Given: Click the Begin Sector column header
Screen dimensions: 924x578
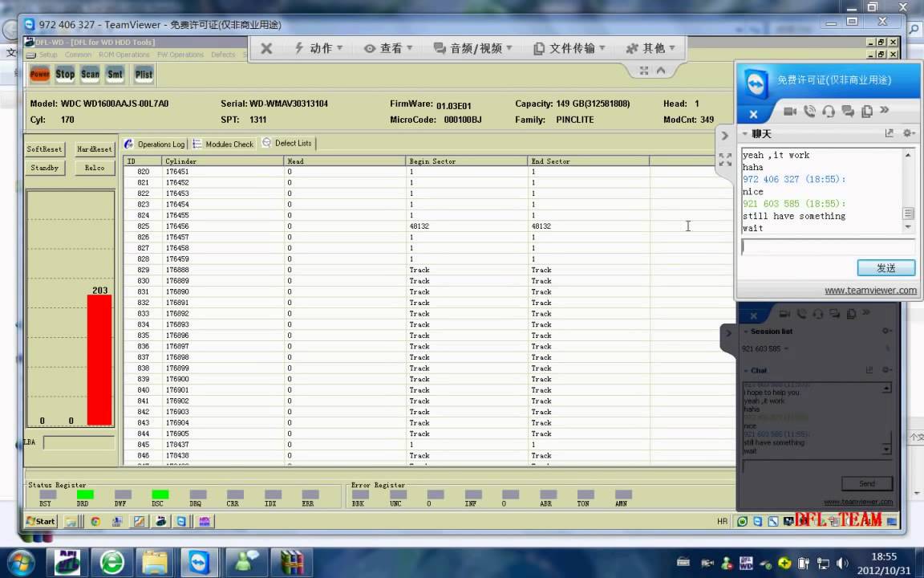Looking at the screenshot, I should [x=466, y=161].
